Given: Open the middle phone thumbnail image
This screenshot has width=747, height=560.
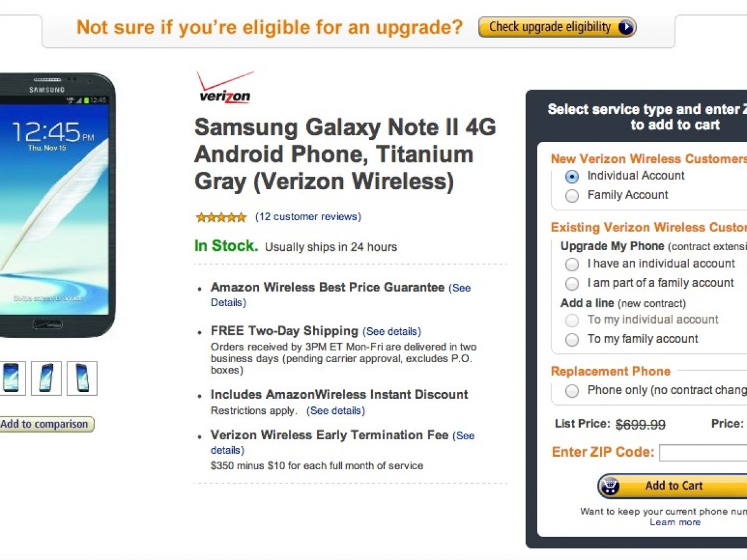Looking at the screenshot, I should point(47,378).
